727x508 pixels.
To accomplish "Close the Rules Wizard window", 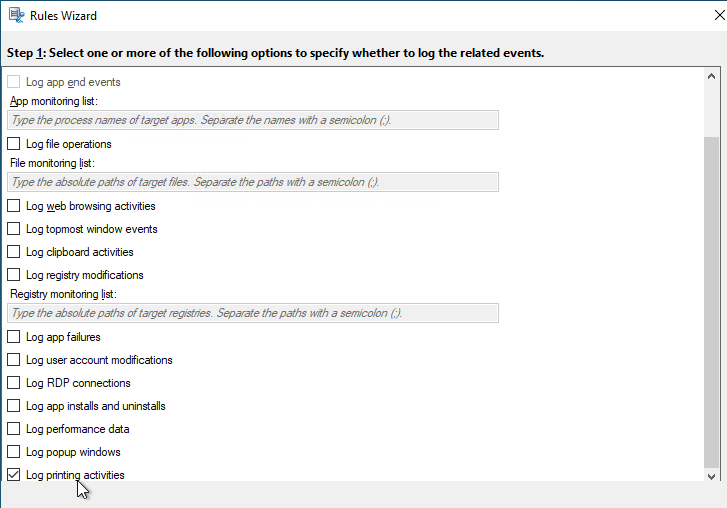I will (x=719, y=15).
